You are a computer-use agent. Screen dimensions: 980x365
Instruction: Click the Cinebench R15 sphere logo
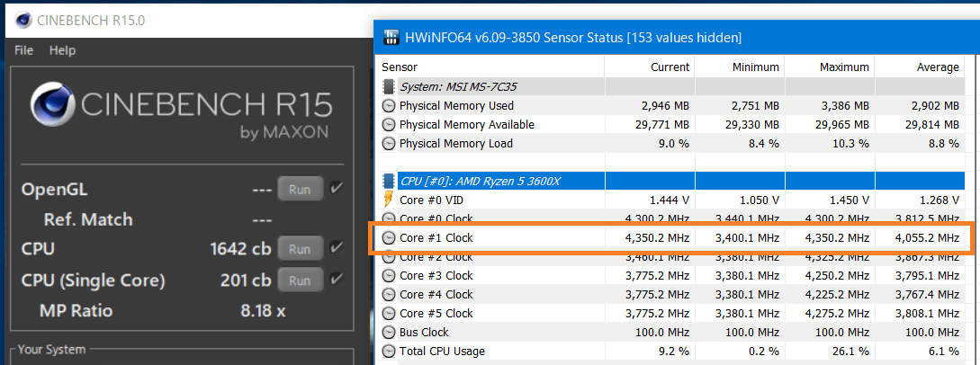click(x=55, y=107)
